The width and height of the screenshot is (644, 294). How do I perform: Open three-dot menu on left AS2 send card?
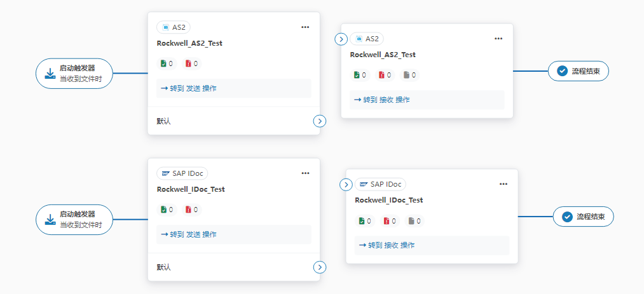[305, 27]
